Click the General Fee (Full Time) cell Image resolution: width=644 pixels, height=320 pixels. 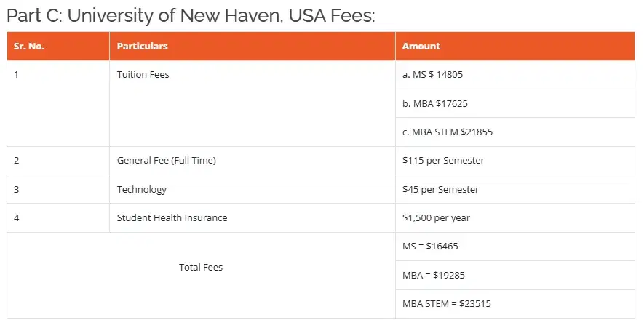pos(166,160)
